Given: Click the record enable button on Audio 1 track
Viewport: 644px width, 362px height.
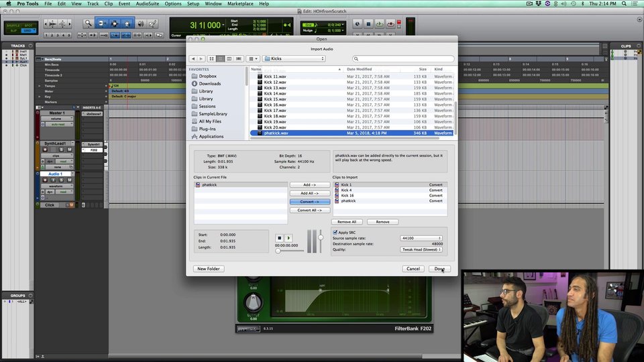Looking at the screenshot, I should pyautogui.click(x=45, y=180).
